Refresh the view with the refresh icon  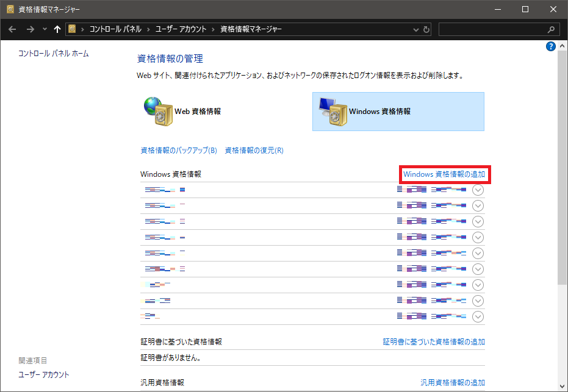click(426, 30)
